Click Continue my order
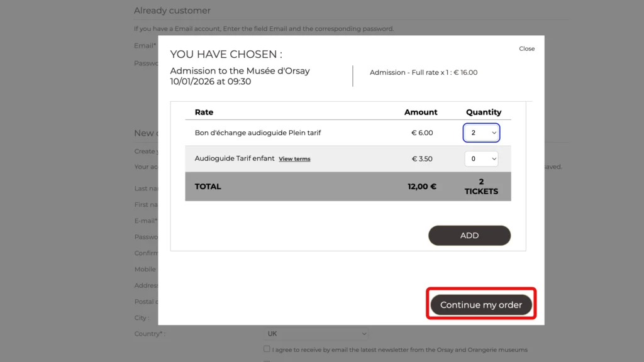The height and width of the screenshot is (362, 644). pos(481,305)
